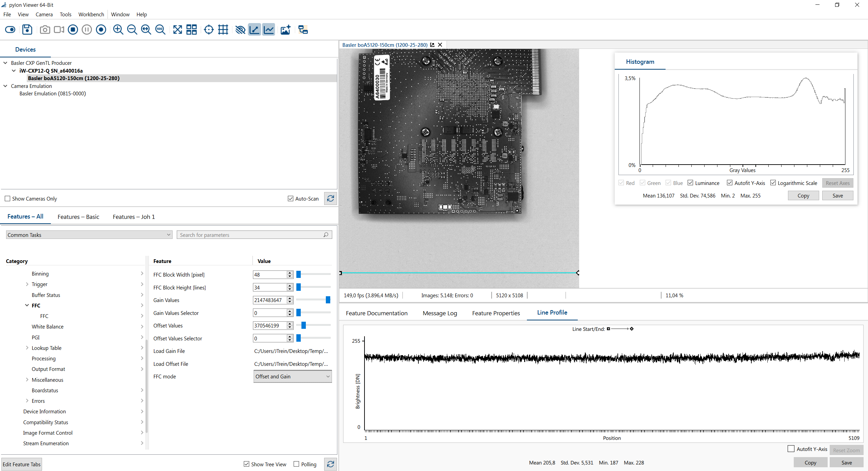Close the Basler boA5120-150cm image tab

point(440,45)
